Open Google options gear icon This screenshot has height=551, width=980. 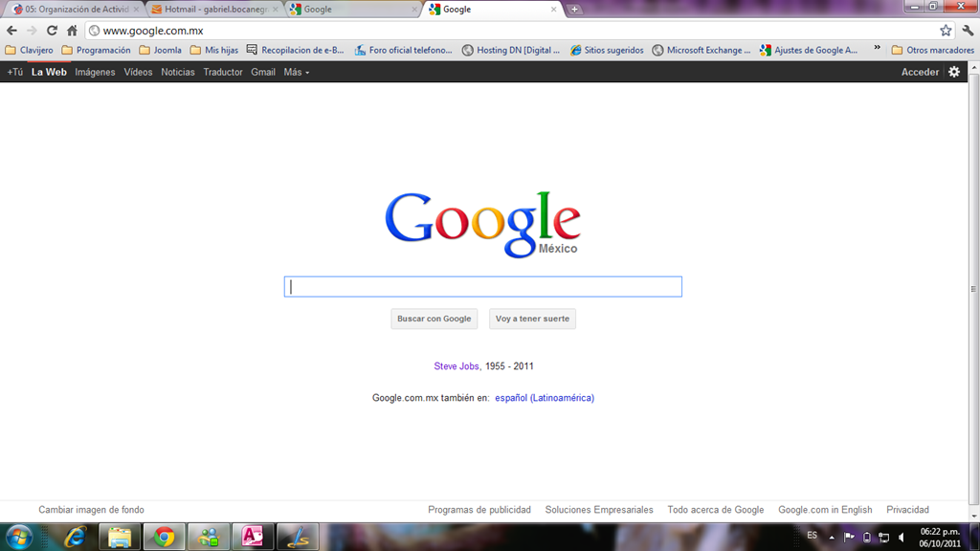pyautogui.click(x=954, y=72)
